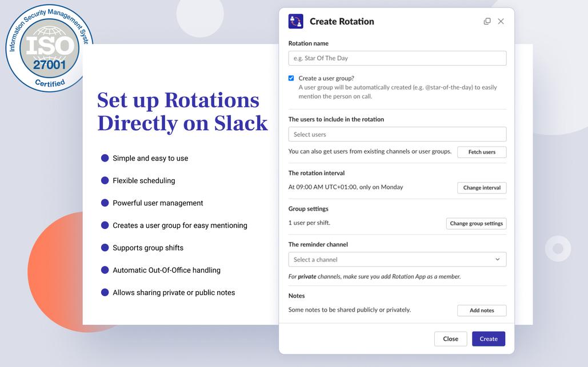Click the bullet beside "Supports group shifts"

pyautogui.click(x=105, y=247)
